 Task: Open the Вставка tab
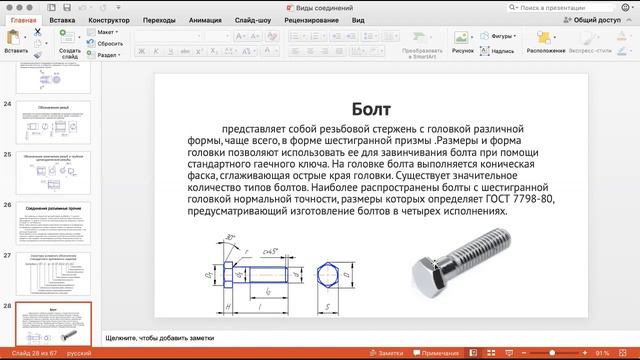[62, 20]
